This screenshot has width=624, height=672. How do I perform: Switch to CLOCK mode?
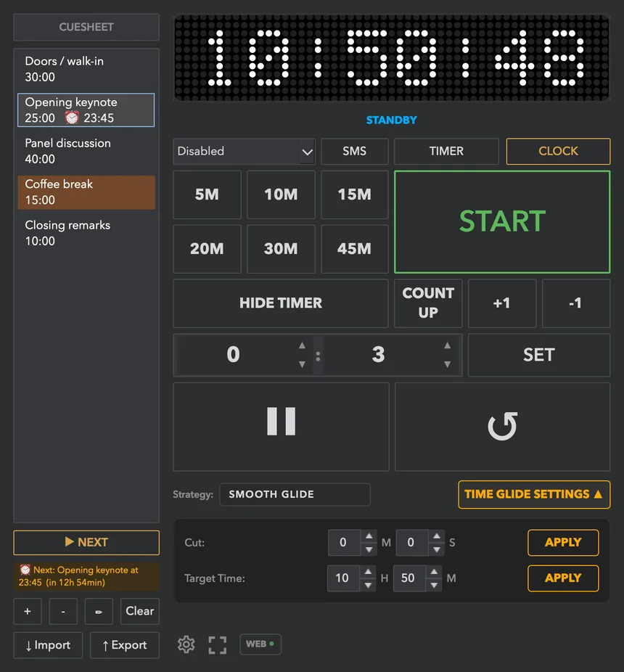point(558,151)
